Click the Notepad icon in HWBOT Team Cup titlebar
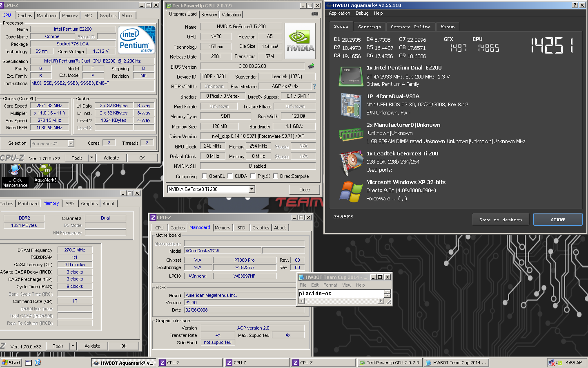The width and height of the screenshot is (588, 368). 301,277
